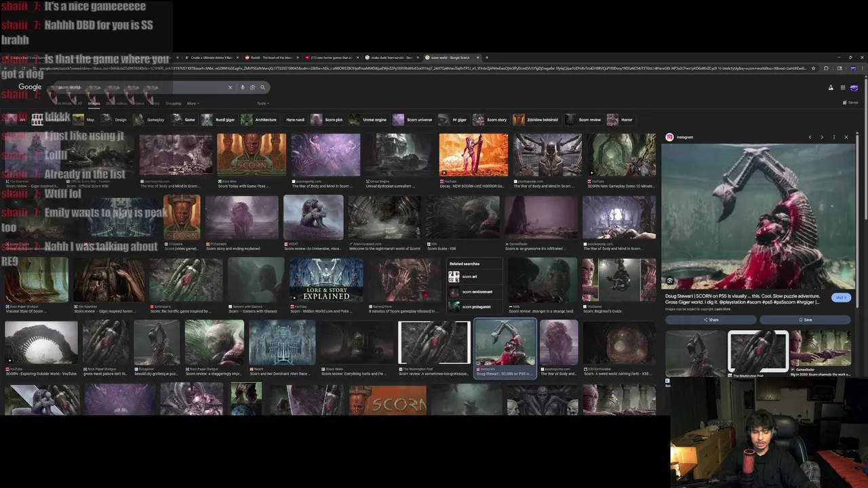Filter images by Scorn story chip
The width and height of the screenshot is (868, 488).
click(x=490, y=120)
